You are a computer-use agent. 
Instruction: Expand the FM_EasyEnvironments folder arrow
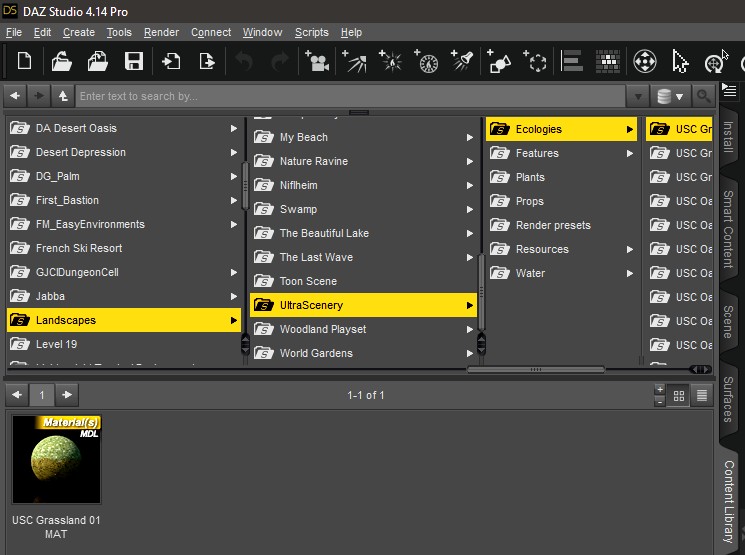[x=233, y=224]
